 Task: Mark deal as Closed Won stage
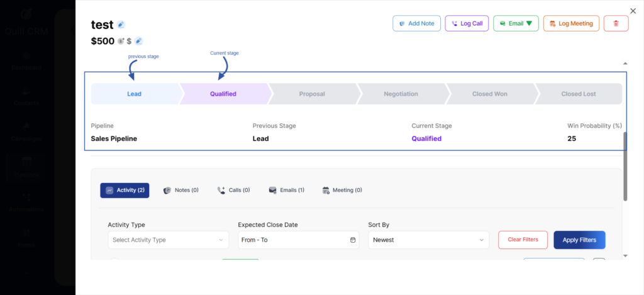tap(489, 94)
